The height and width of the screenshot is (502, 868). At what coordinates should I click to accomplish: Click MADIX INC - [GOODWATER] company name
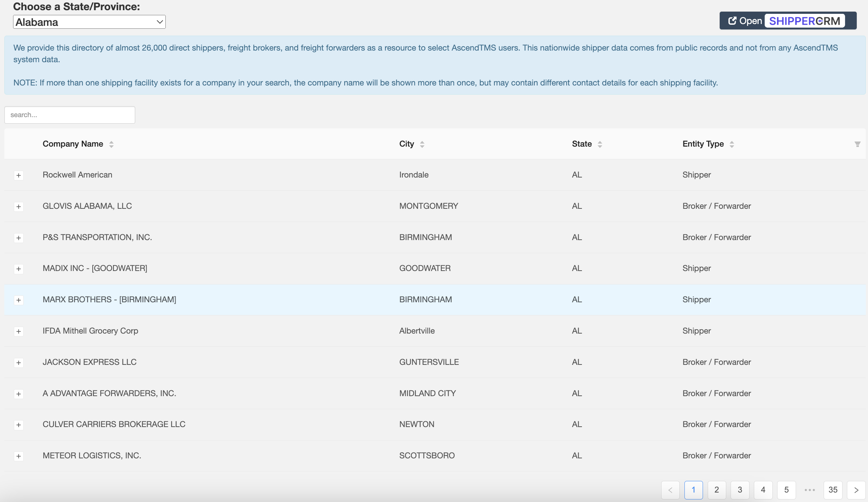tap(95, 268)
